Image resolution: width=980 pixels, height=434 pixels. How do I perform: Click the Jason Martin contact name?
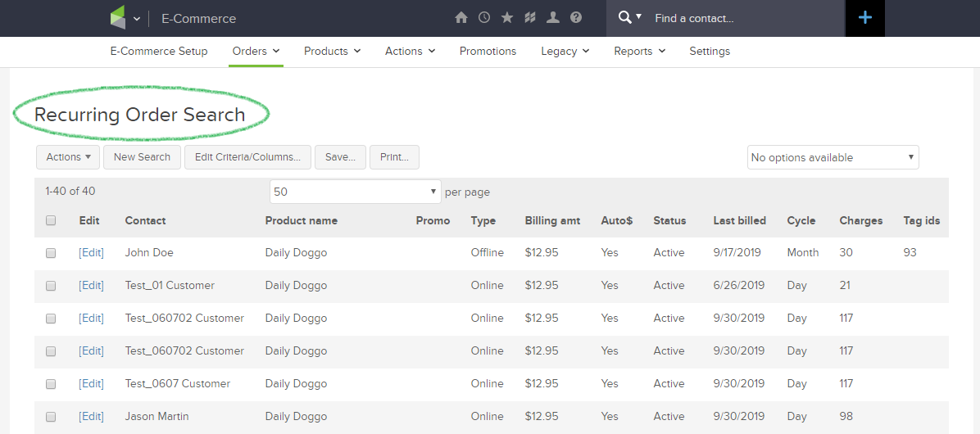point(157,416)
